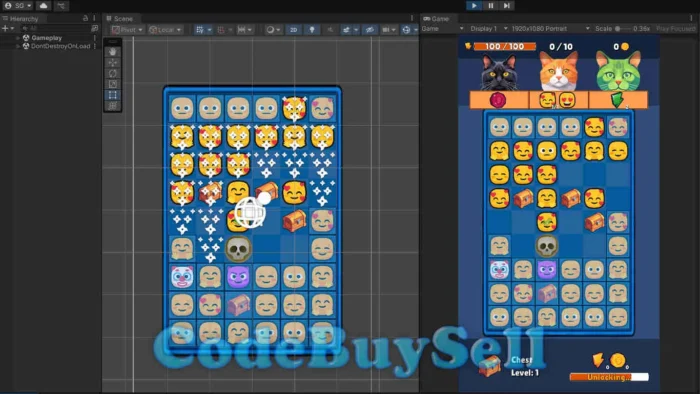Expand DontDestroyOnLoad in Hierarchy

(18, 46)
